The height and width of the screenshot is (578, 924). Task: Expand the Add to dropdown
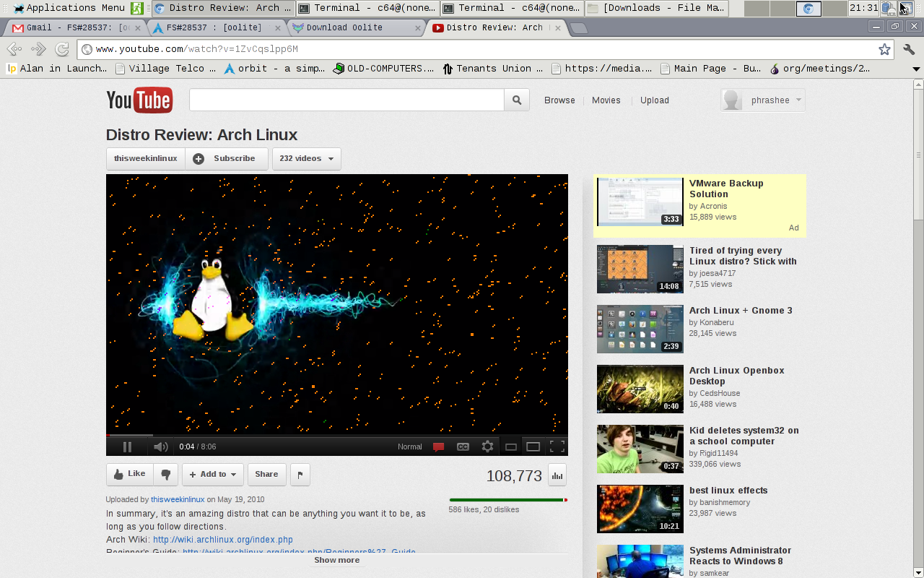coord(213,474)
